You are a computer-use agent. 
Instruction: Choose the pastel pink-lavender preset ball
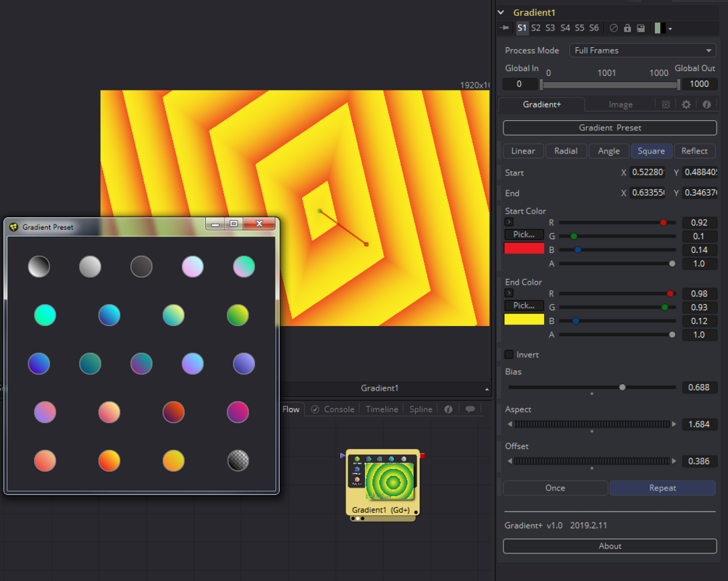click(193, 267)
